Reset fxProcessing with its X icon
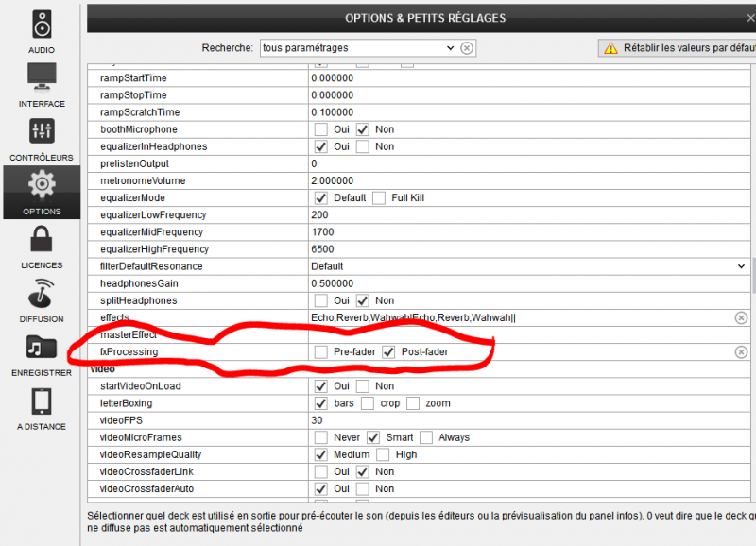This screenshot has height=546, width=756. (741, 352)
